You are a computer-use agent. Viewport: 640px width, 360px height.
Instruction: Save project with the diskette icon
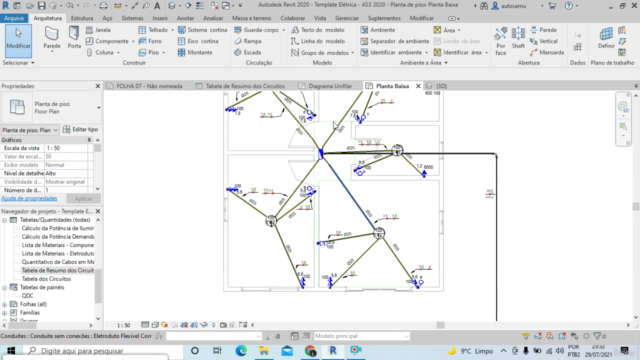[42, 6]
